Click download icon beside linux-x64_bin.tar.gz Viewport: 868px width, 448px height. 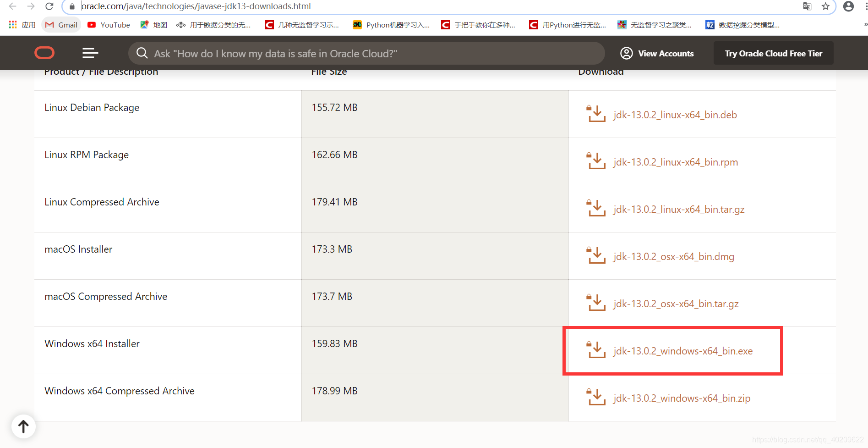pos(596,208)
